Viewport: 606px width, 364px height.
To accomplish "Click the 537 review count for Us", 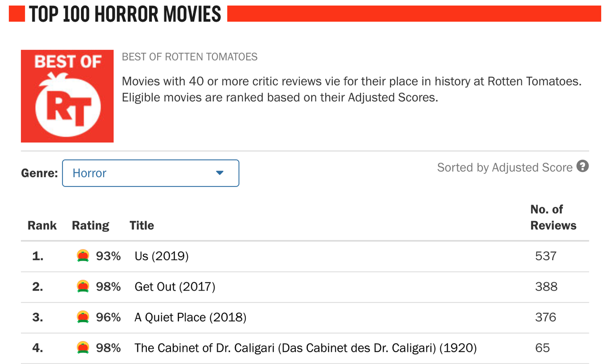I will [546, 256].
